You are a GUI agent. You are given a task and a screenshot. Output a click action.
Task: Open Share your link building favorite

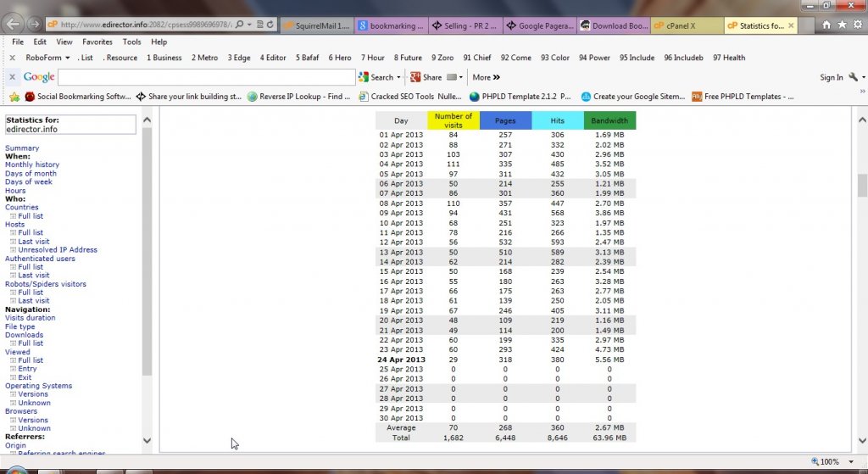coord(189,97)
